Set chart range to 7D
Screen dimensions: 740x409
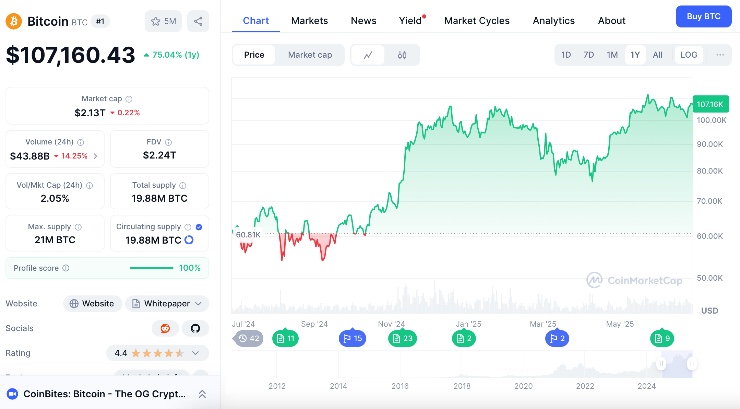click(x=589, y=55)
